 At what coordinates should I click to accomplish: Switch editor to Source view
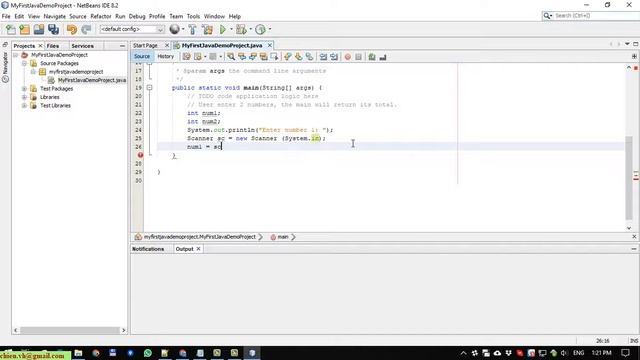point(142,57)
